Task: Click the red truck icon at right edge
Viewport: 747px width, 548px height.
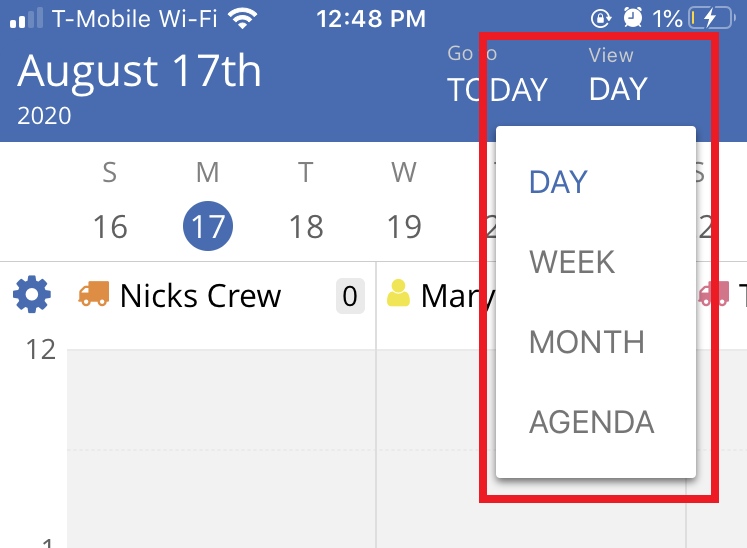Action: 714,294
